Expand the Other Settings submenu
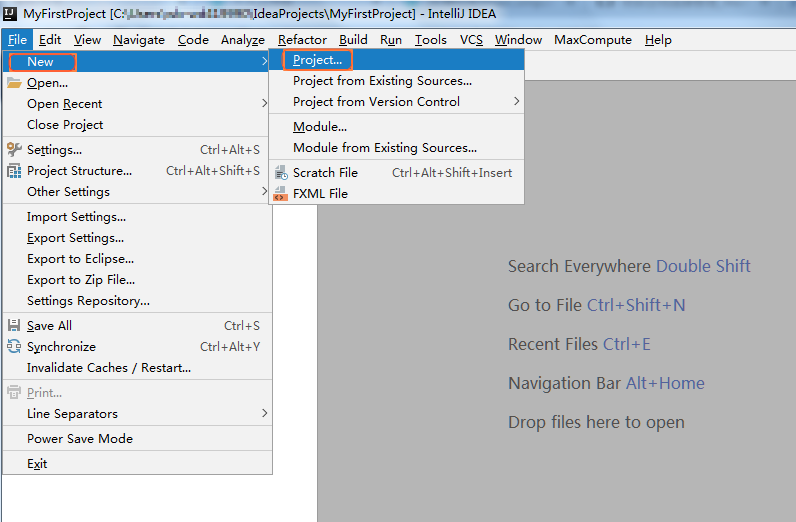The height and width of the screenshot is (522, 796). (68, 192)
